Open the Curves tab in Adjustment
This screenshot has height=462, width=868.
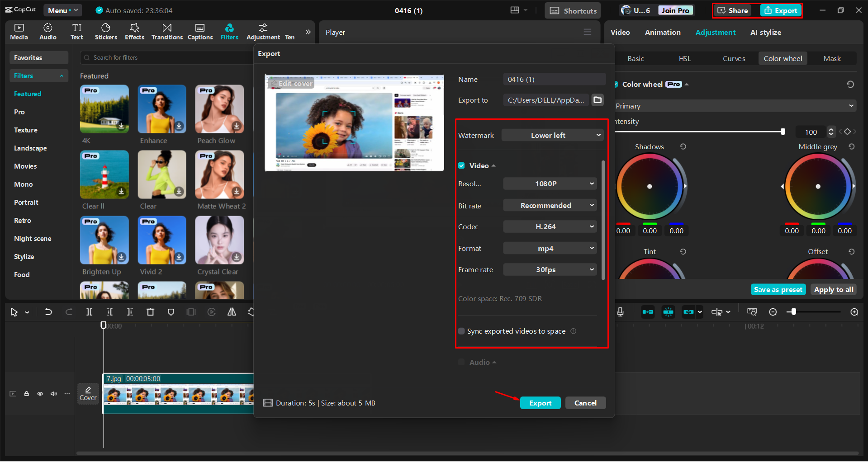click(x=734, y=58)
